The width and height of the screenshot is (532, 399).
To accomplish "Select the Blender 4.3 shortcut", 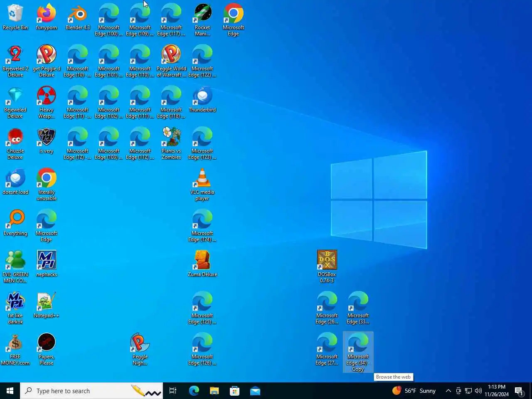I will (x=78, y=17).
